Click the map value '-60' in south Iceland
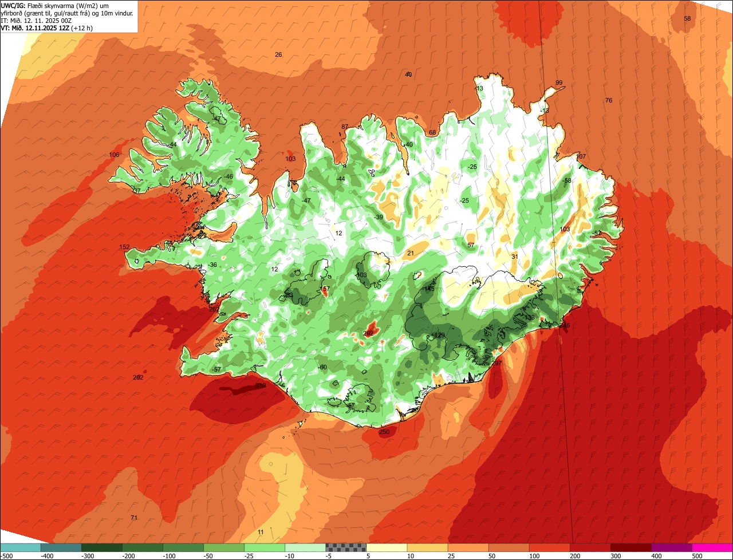733x560 pixels. 322,367
